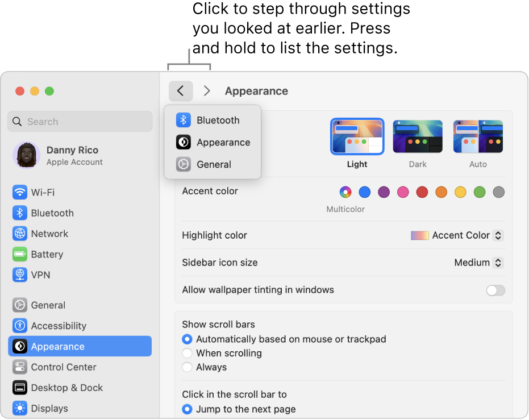Select the yellow accent color
Image resolution: width=529 pixels, height=420 pixels.
[460, 192]
